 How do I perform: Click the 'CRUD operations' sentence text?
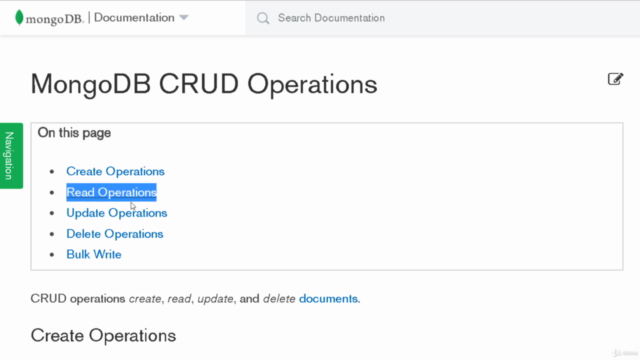pyautogui.click(x=196, y=299)
